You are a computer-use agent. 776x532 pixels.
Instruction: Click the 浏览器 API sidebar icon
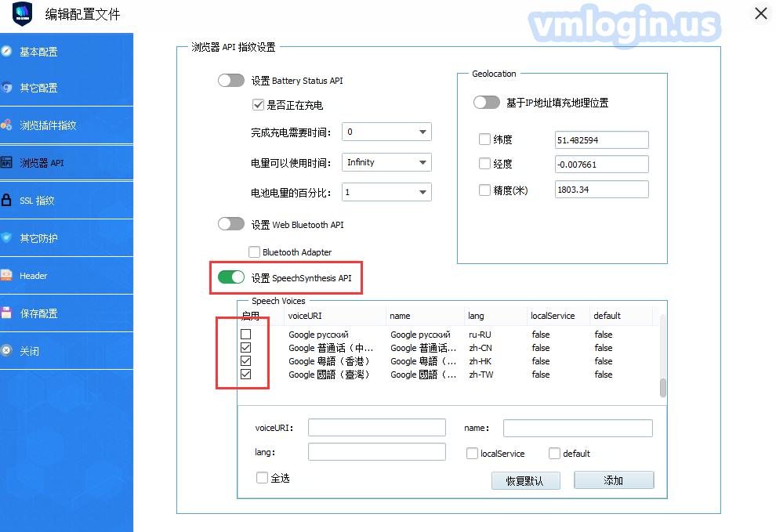click(7, 163)
